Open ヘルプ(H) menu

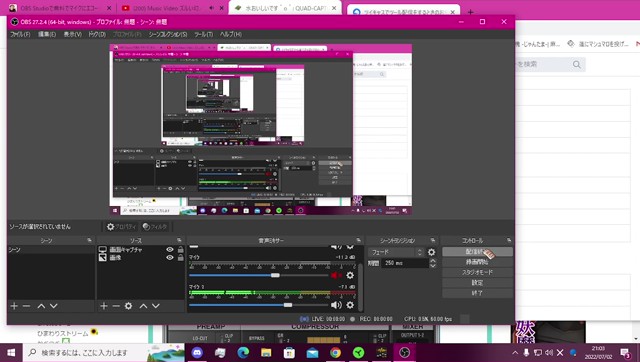[x=231, y=34]
